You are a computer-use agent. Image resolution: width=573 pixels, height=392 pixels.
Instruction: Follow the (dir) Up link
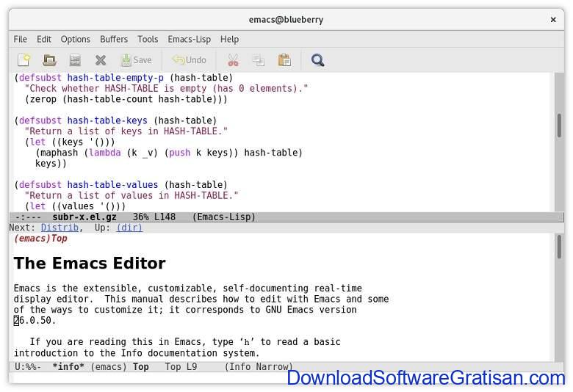coord(129,228)
